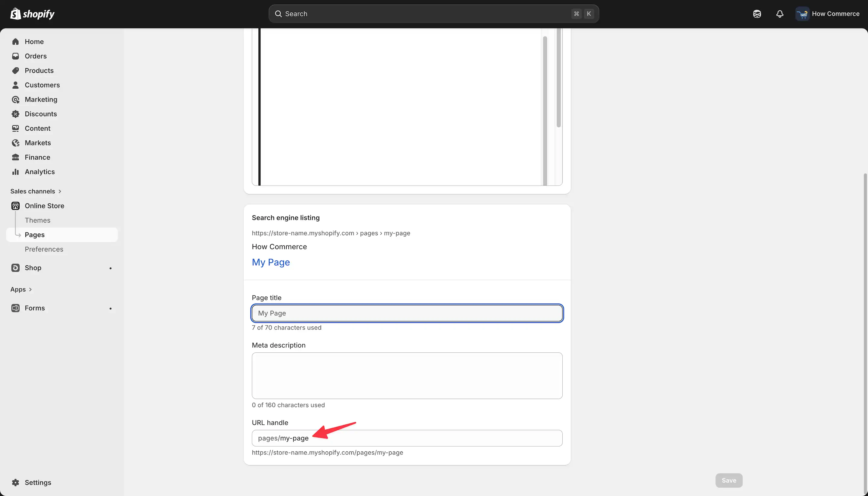Click the Products tag icon
Viewport: 868px width, 496px height.
point(15,70)
